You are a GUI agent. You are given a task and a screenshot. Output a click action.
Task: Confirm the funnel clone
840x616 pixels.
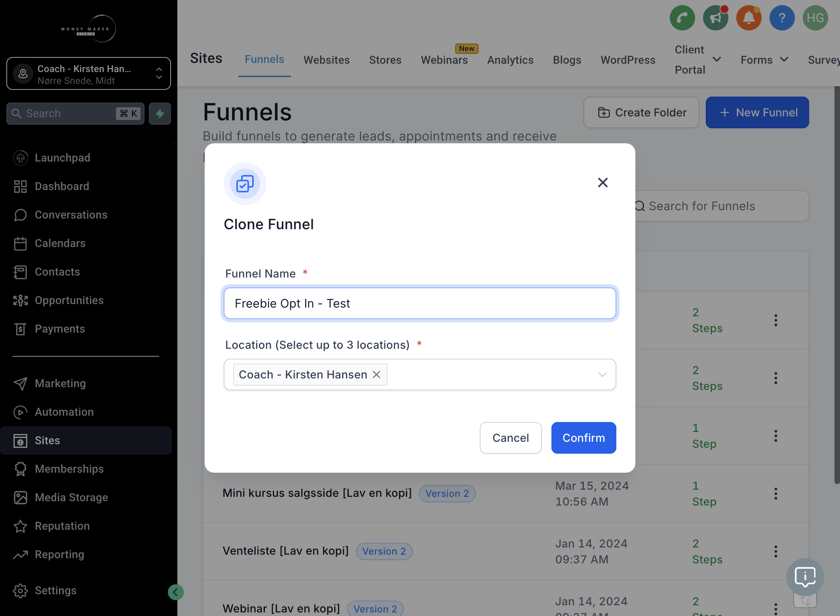[583, 438]
